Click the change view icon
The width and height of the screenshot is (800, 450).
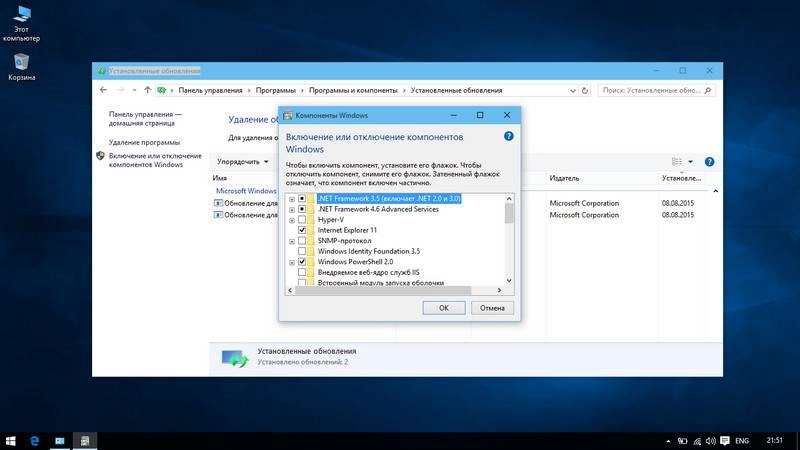pos(677,162)
